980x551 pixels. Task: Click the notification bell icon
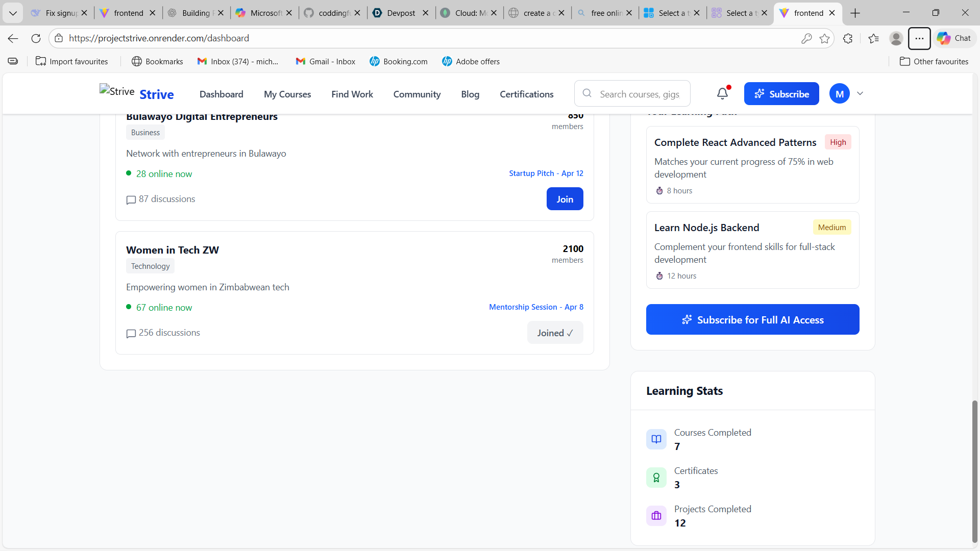tap(722, 93)
